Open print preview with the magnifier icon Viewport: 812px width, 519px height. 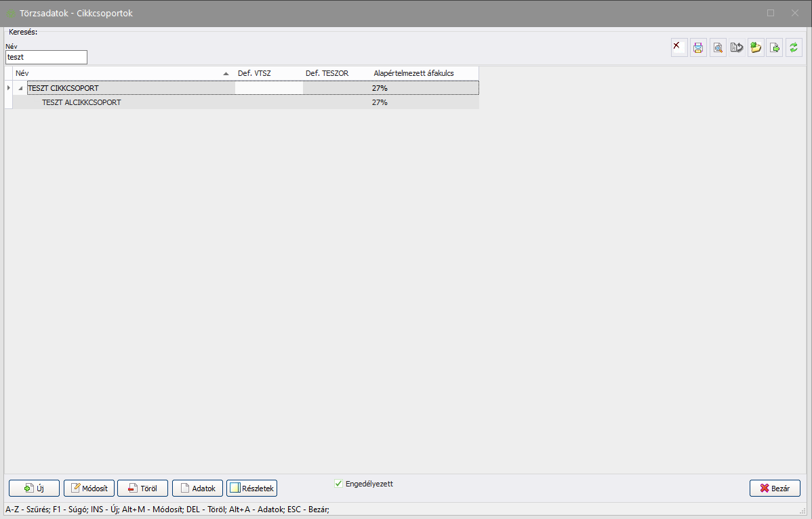(x=718, y=47)
